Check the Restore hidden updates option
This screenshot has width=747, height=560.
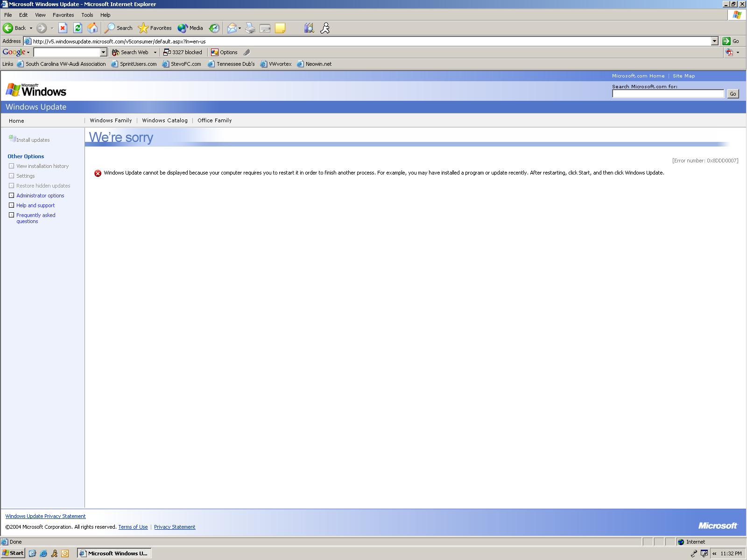click(x=11, y=185)
